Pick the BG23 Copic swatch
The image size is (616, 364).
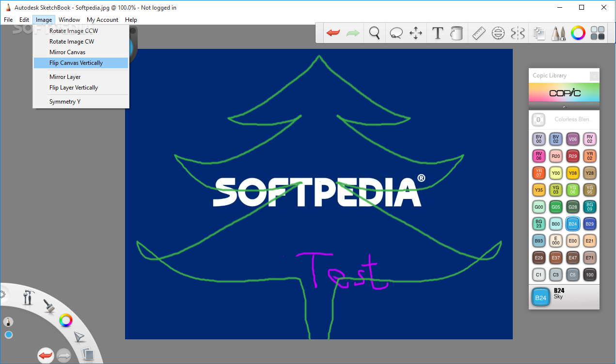coord(539,224)
